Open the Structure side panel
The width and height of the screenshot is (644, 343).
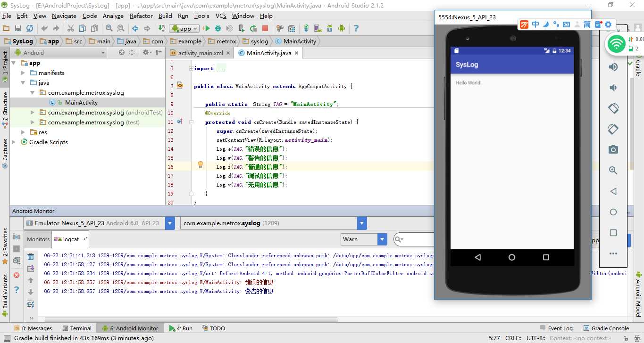click(5, 110)
